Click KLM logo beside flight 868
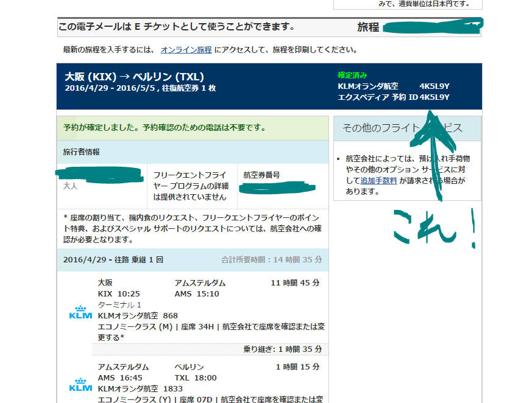 (80, 312)
